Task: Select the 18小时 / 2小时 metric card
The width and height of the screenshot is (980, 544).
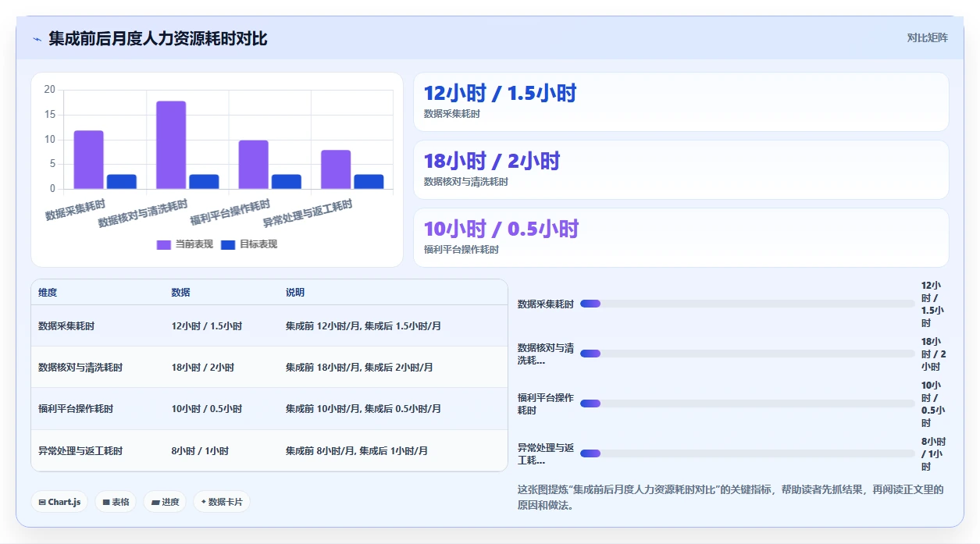Action: click(x=681, y=170)
